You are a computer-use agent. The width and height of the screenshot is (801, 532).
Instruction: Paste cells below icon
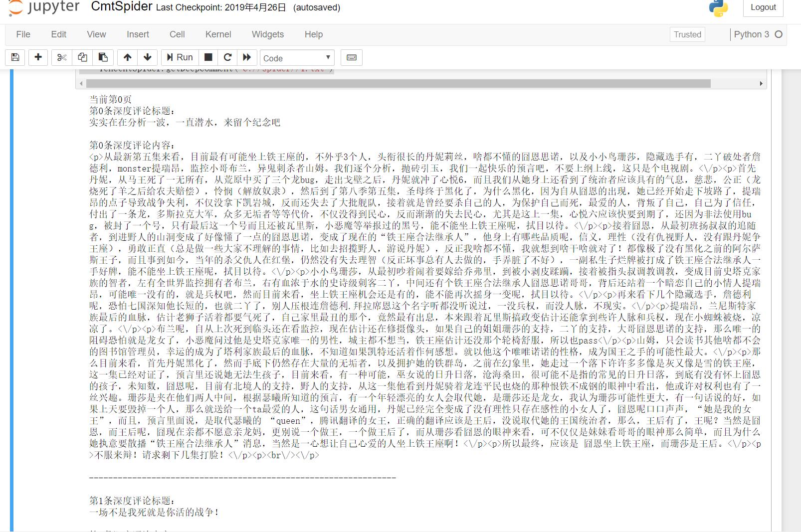pos(103,57)
